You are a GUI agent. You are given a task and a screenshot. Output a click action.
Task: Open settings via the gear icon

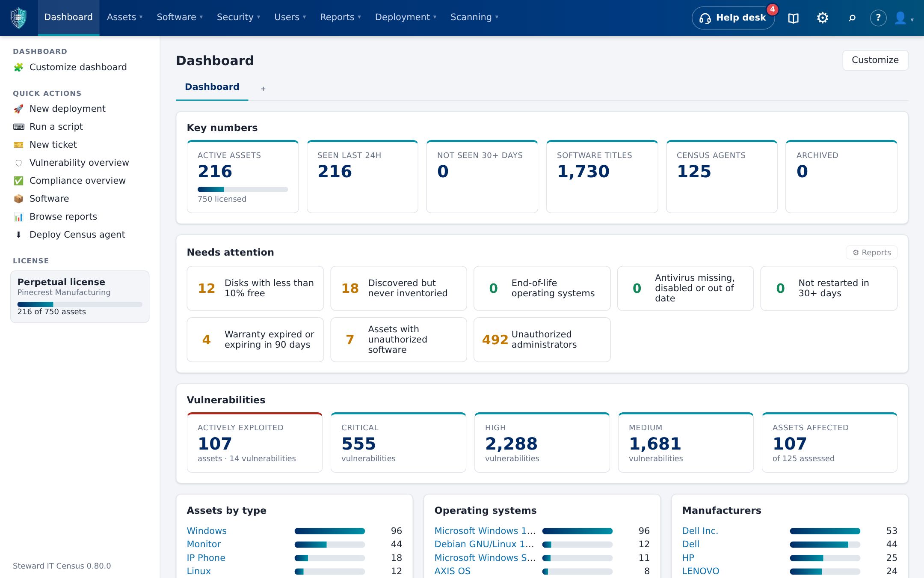click(822, 18)
